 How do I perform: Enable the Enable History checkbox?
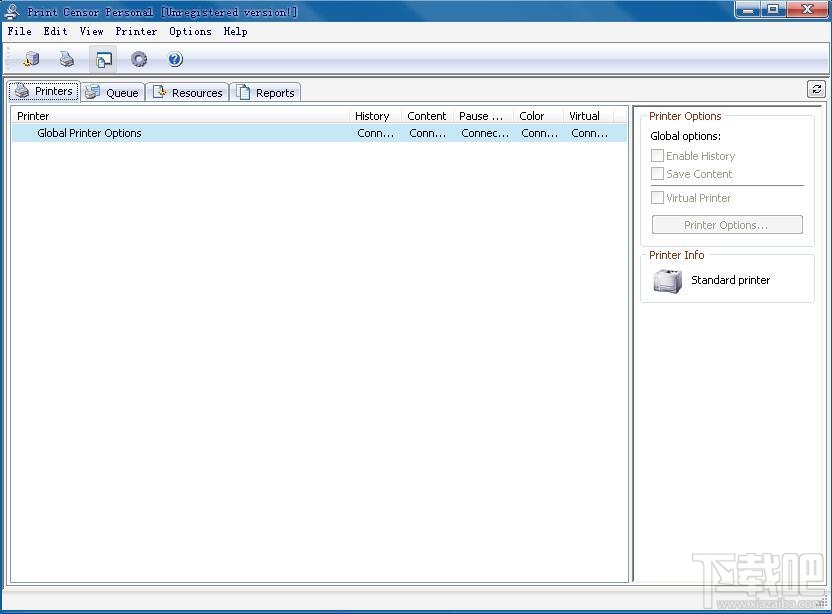point(657,155)
